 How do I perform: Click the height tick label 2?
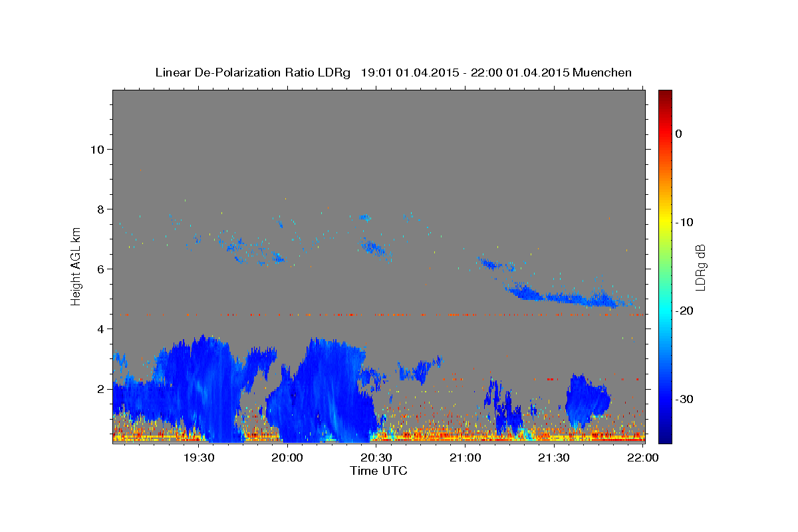point(101,388)
